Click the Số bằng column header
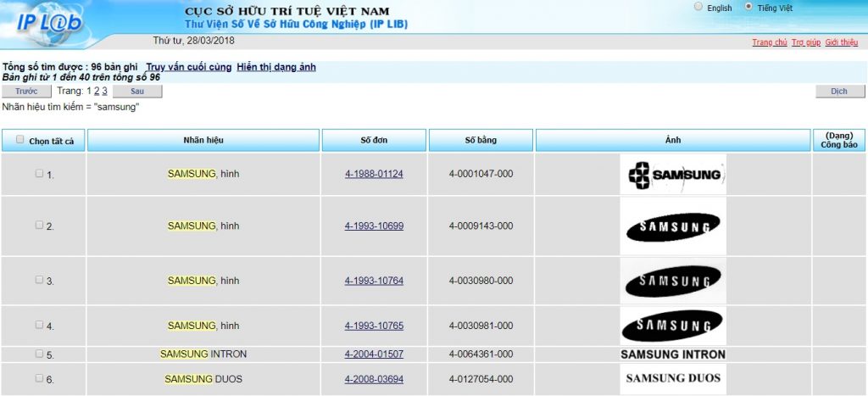 point(481,140)
